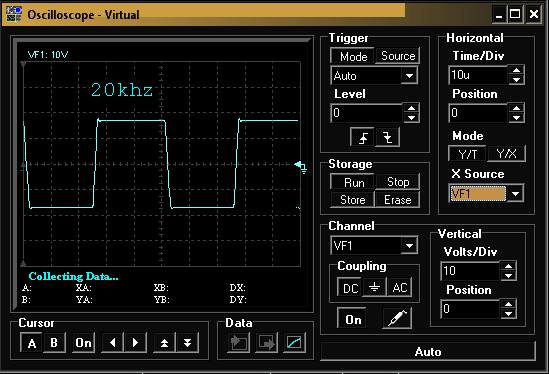The height and width of the screenshot is (374, 549).
Task: Switch horizontal mode to Y/X
Action: 506,154
